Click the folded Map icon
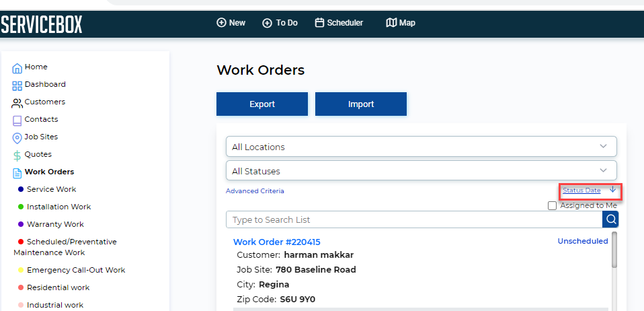Viewport: 644px width, 311px height. (x=391, y=23)
